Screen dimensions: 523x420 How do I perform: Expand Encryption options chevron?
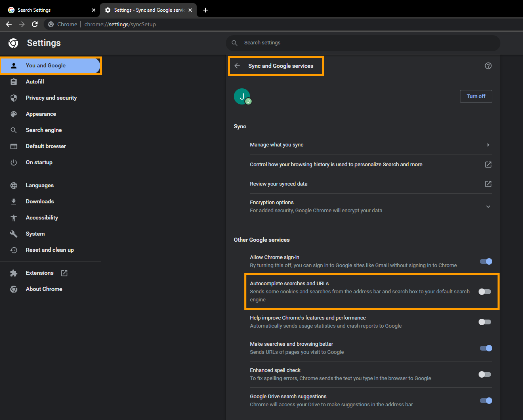click(x=488, y=207)
